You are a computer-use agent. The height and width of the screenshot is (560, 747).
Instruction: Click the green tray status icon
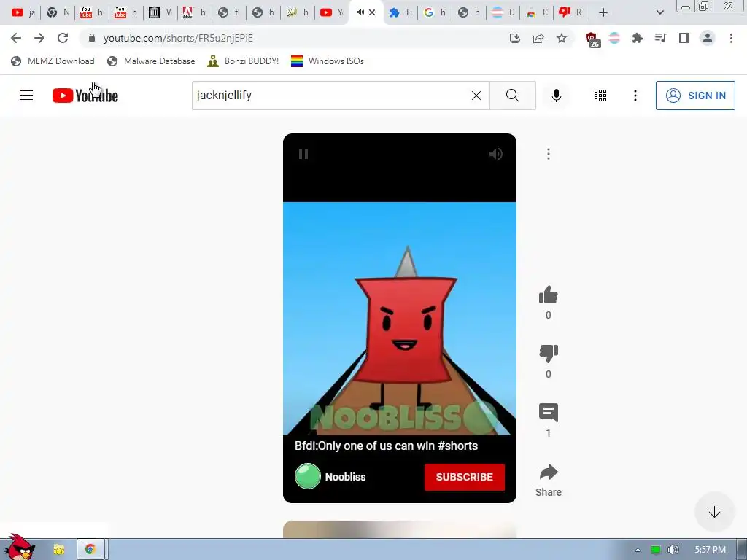tap(656, 550)
